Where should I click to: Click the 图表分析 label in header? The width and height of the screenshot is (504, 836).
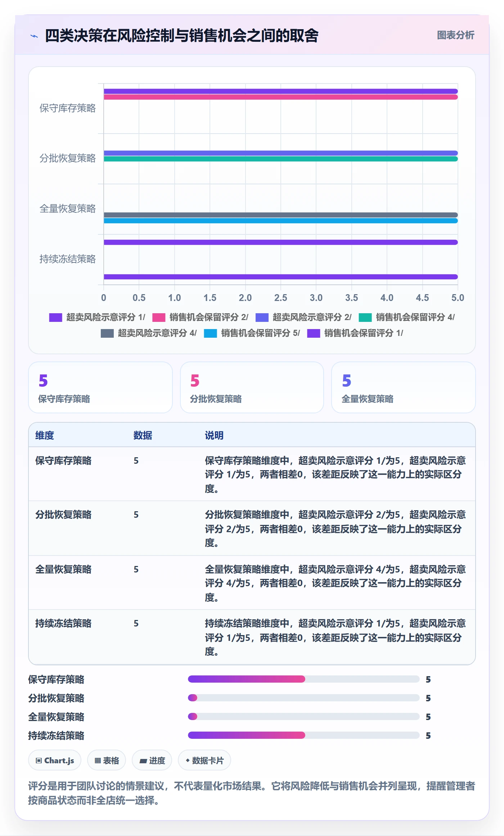pyautogui.click(x=455, y=35)
